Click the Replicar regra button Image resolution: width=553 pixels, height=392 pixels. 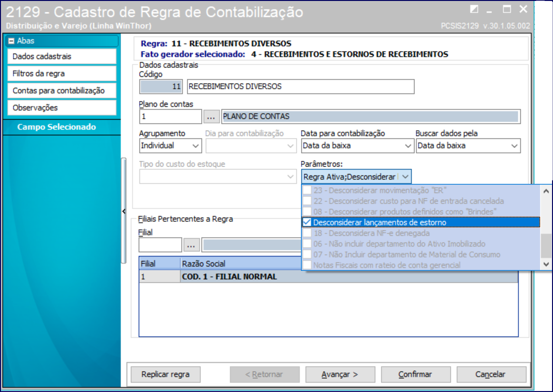(x=165, y=374)
